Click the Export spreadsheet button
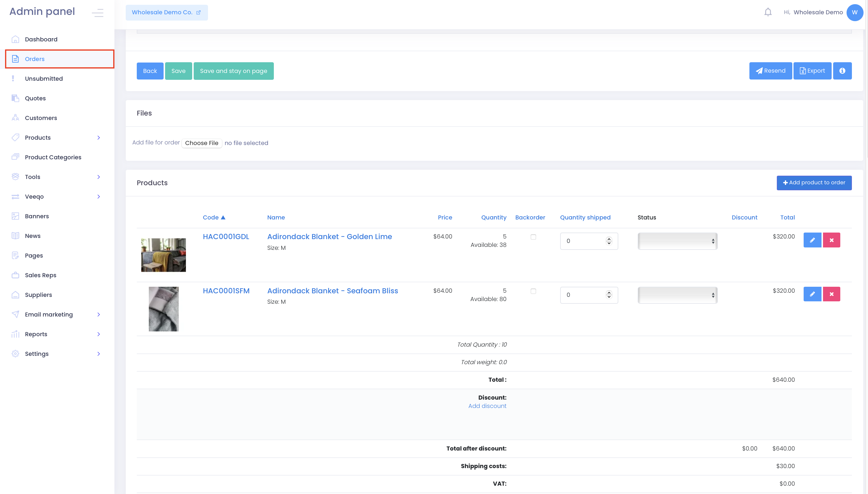 point(812,71)
